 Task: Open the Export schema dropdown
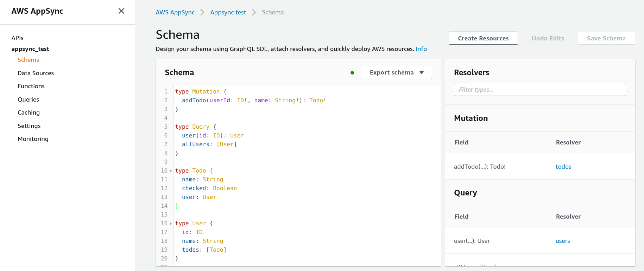(x=396, y=72)
